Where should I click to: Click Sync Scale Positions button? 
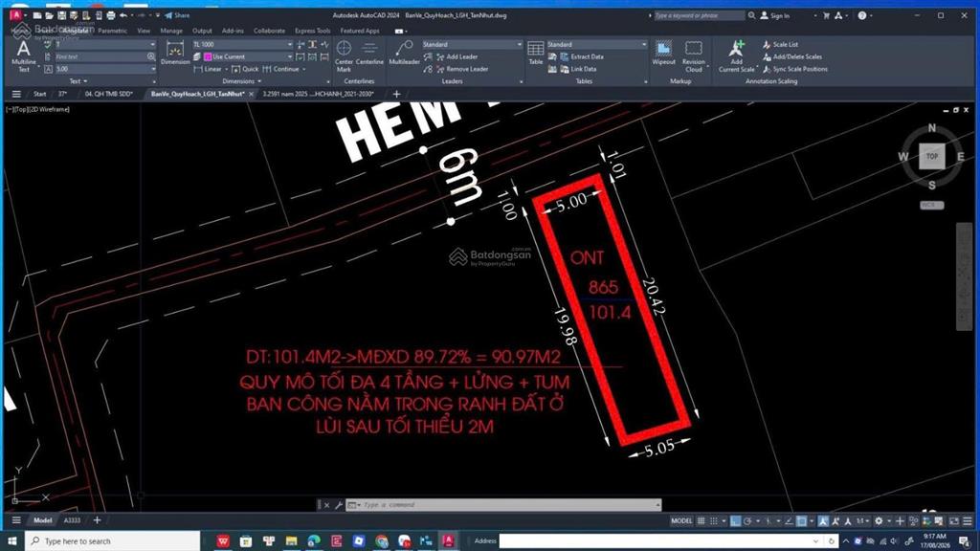pyautogui.click(x=795, y=69)
